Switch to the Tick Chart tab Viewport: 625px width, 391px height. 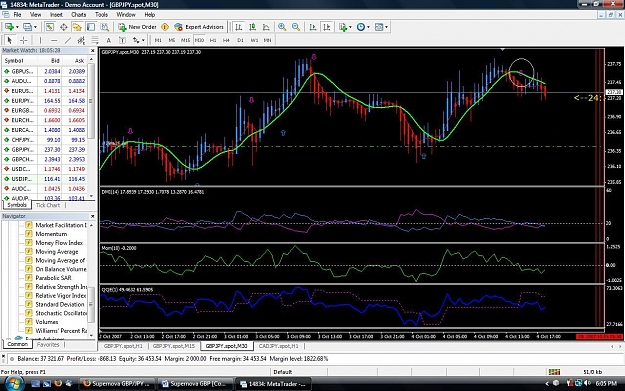tap(48, 205)
